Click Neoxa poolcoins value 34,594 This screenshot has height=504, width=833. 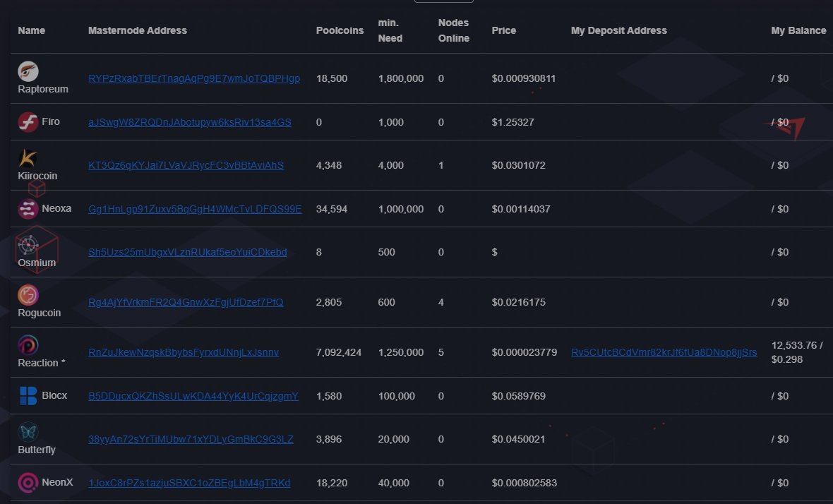332,209
